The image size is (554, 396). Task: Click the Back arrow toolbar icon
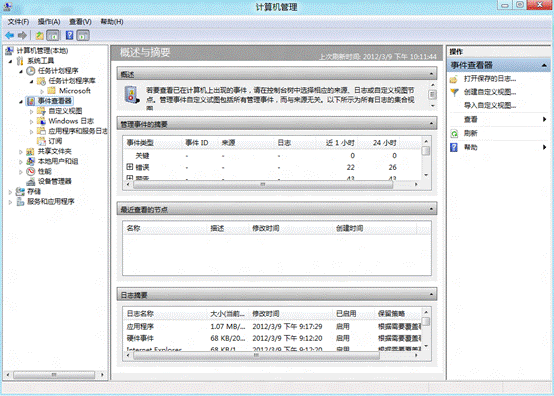pos(10,35)
